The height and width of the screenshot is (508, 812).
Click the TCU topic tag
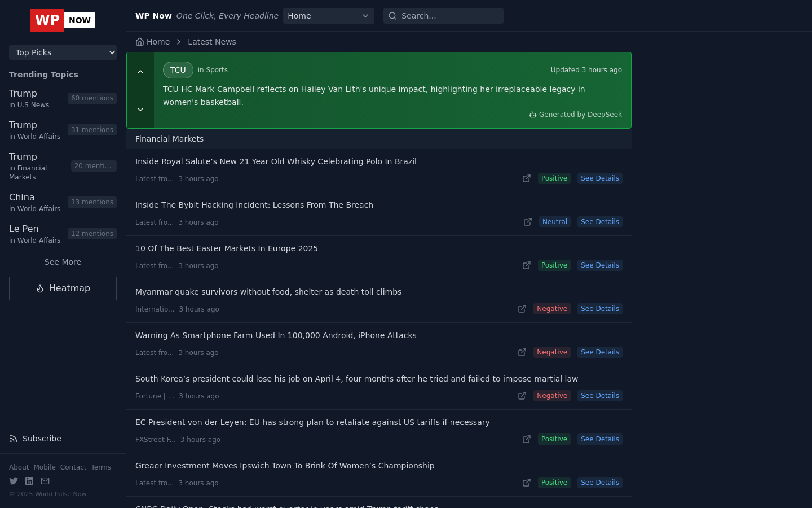pyautogui.click(x=178, y=70)
